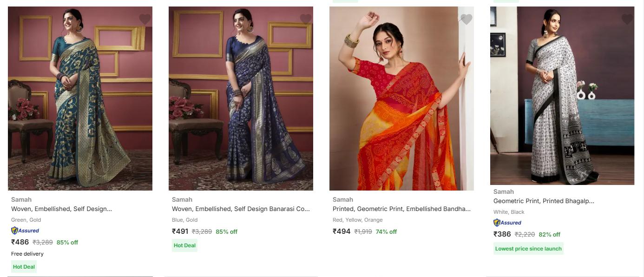644x277 pixels.
Task: Click Lowest price since launch label
Action: 528,249
